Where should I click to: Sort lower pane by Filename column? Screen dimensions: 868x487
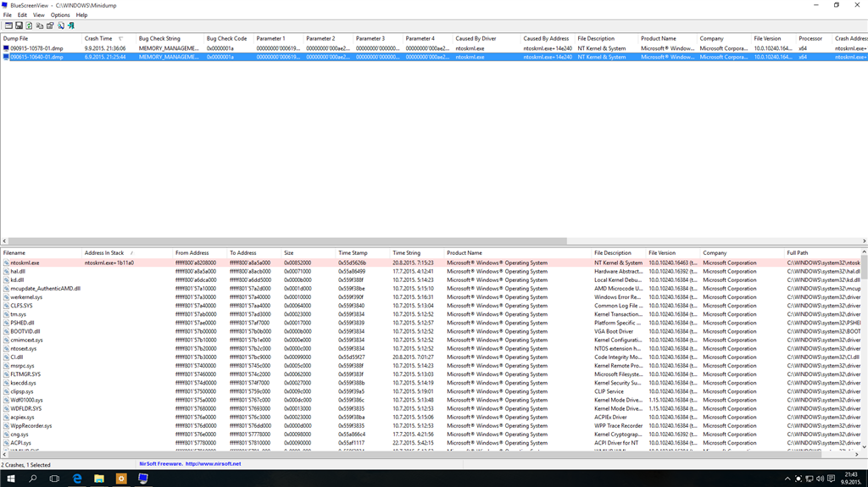41,253
